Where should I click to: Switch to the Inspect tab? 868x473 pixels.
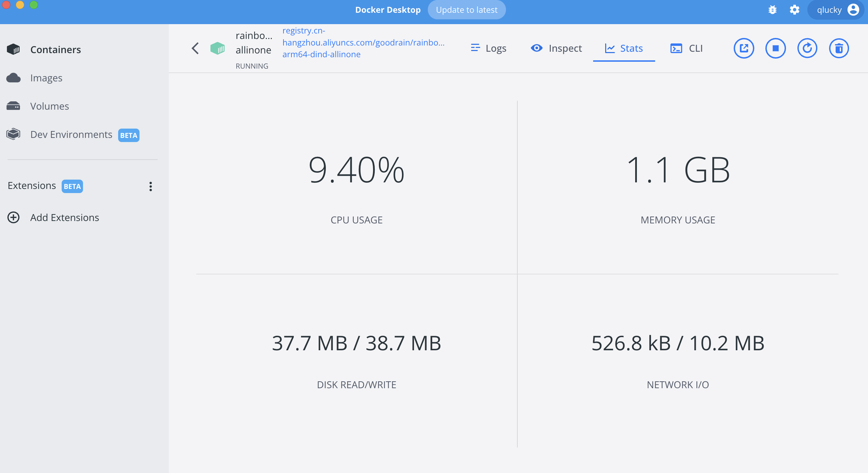(x=556, y=48)
